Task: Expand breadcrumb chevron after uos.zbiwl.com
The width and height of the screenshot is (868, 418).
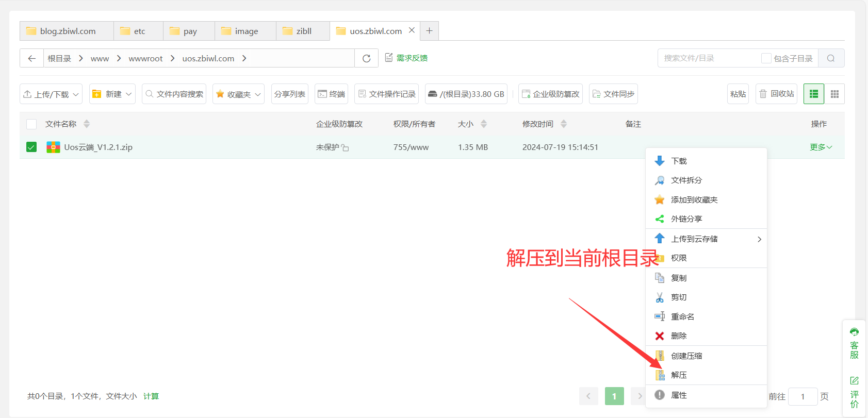Action: click(244, 58)
